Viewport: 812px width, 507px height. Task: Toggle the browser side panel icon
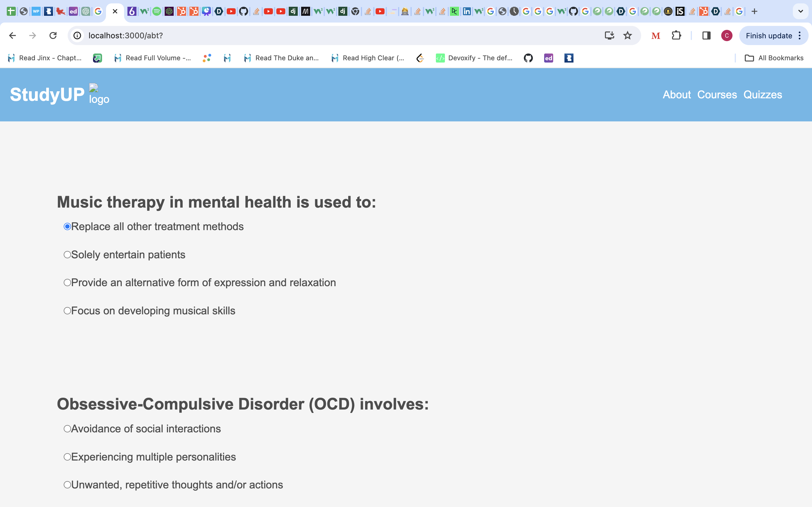click(x=706, y=35)
